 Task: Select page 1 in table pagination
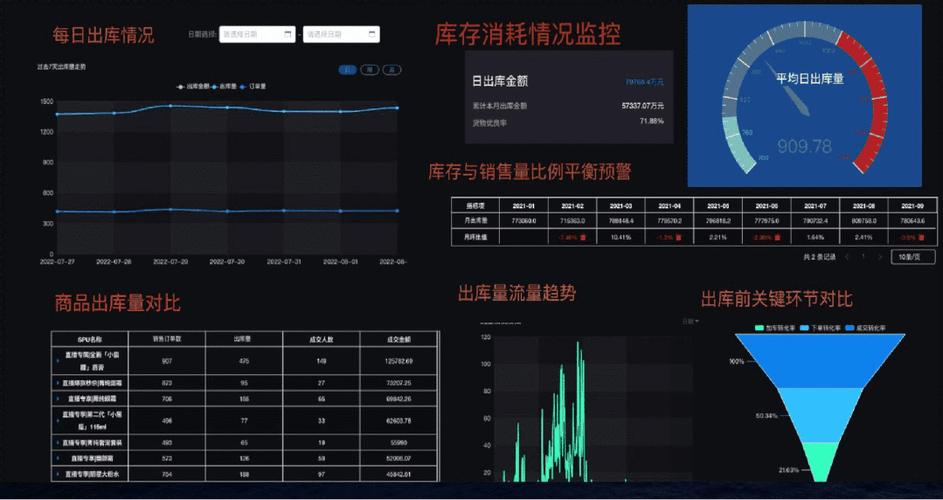pyautogui.click(x=863, y=257)
